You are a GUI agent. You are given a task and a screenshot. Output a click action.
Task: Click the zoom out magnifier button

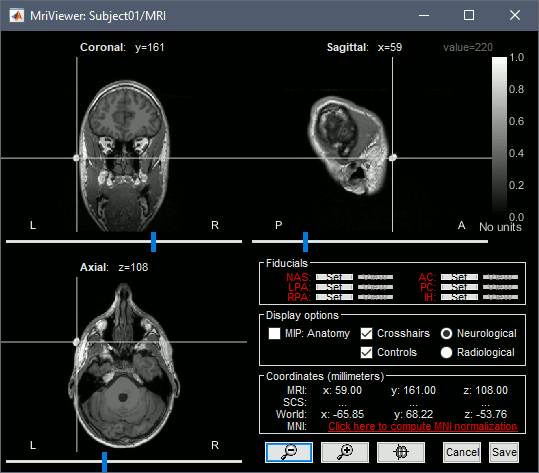tap(289, 452)
